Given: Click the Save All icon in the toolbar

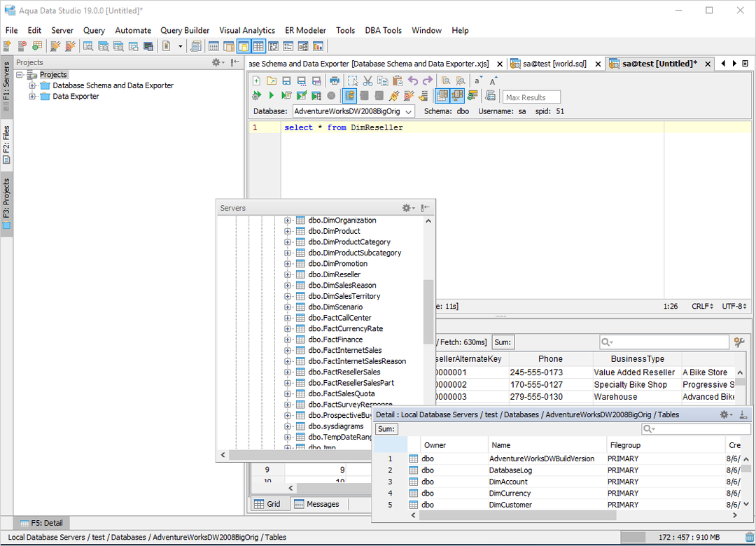Looking at the screenshot, I should click(x=316, y=80).
